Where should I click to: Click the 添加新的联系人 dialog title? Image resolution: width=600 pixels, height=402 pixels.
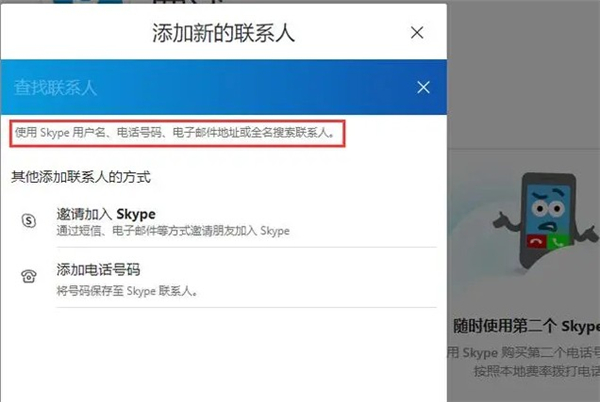[223, 33]
